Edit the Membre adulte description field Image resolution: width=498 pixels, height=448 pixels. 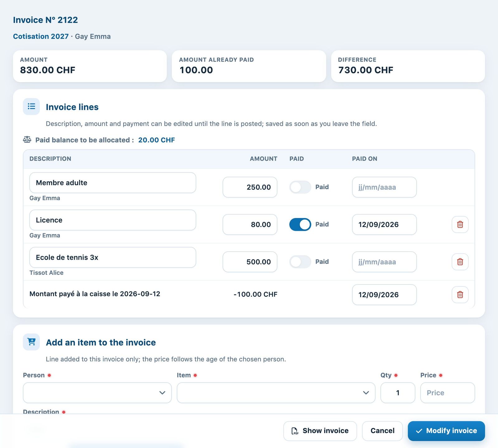click(113, 183)
